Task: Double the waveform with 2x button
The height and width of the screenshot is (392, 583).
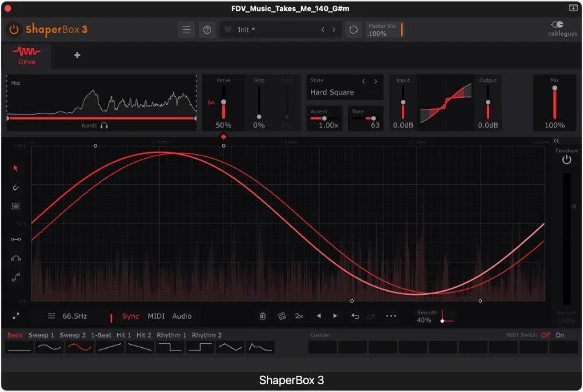Action: (299, 316)
